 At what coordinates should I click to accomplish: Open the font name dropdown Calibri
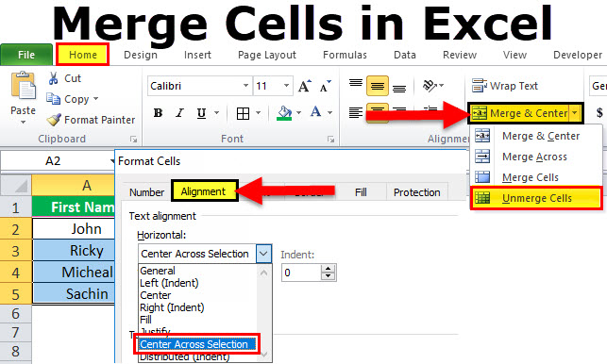245,86
